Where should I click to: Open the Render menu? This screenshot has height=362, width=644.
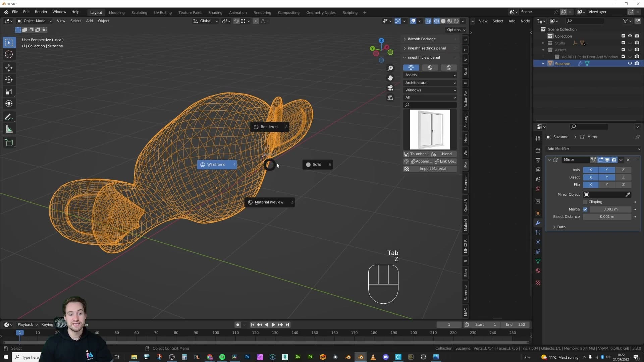41,12
